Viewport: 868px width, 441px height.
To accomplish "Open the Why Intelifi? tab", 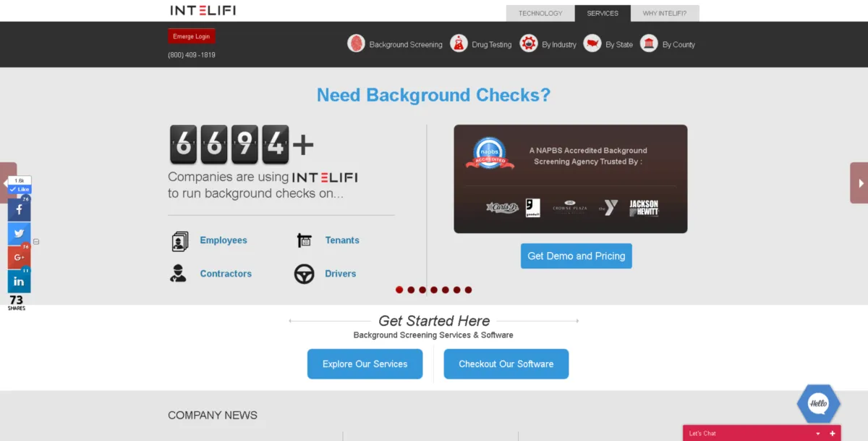I will [665, 13].
